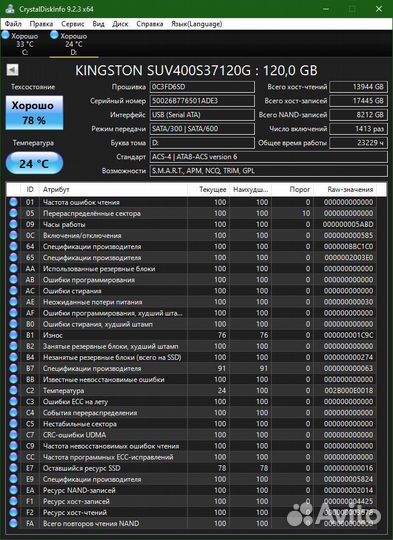Click power-on count value 1413 раз
Viewport: 393px width, 540px height.
[359, 129]
